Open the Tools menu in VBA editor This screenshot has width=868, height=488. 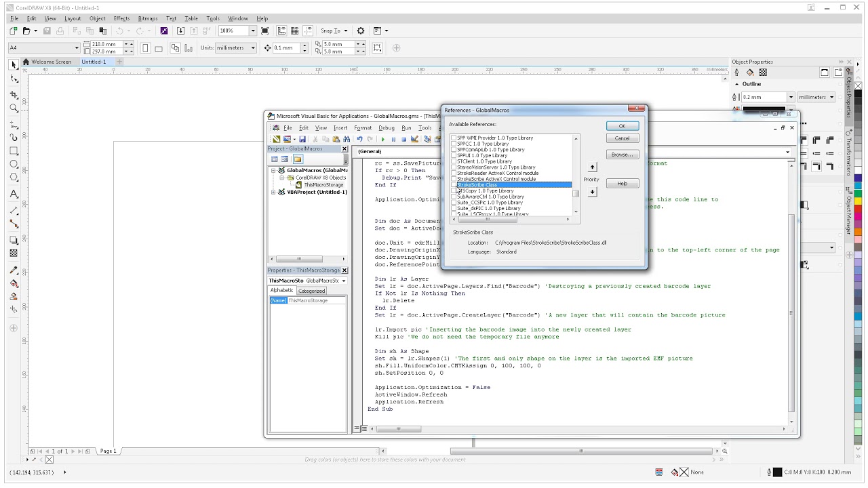[425, 127]
